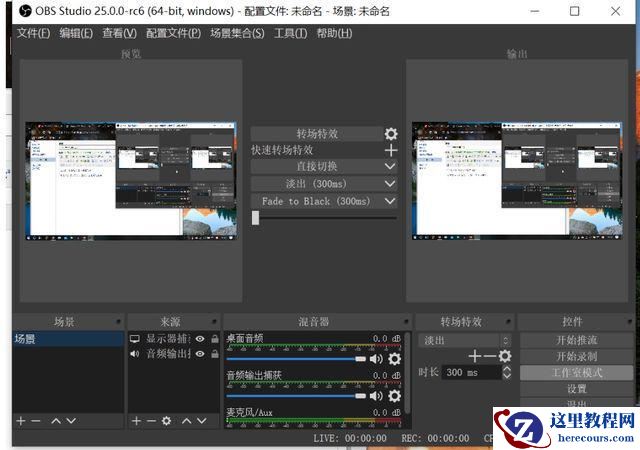This screenshot has height=450, width=640.
Task: Select 音频输出捕获 source row
Action: click(174, 354)
